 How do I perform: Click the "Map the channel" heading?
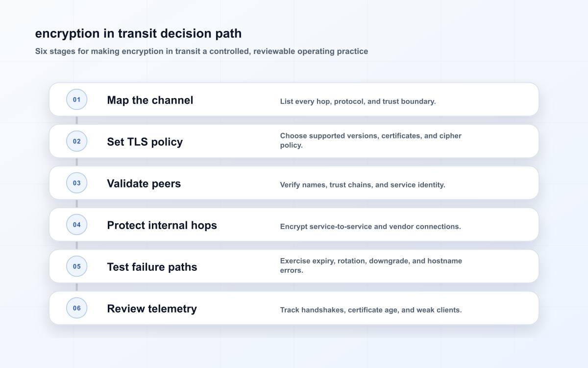(150, 100)
